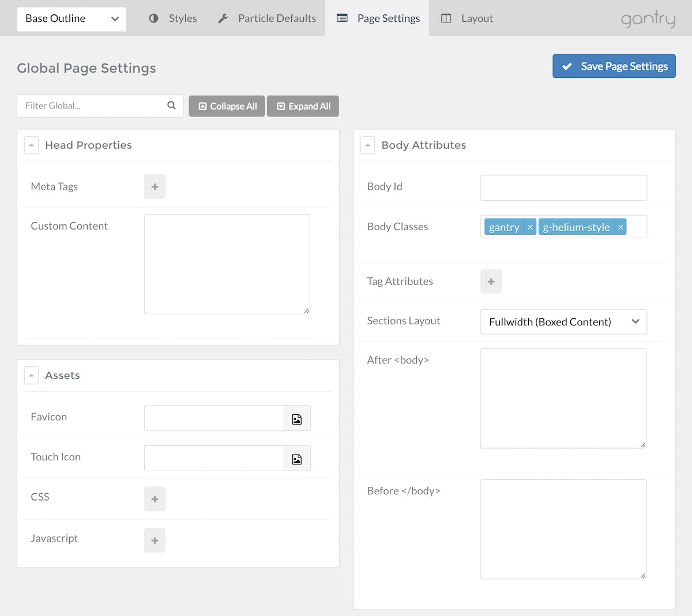The height and width of the screenshot is (616, 692).
Task: Add a Javascript asset with plus button
Action: click(155, 540)
